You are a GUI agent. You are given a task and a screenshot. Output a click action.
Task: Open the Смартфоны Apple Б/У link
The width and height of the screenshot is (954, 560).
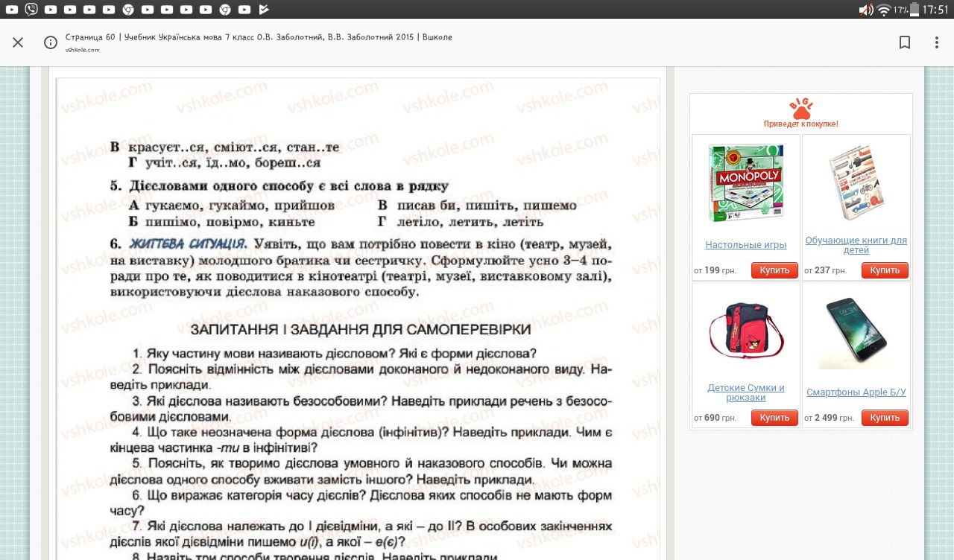(856, 392)
